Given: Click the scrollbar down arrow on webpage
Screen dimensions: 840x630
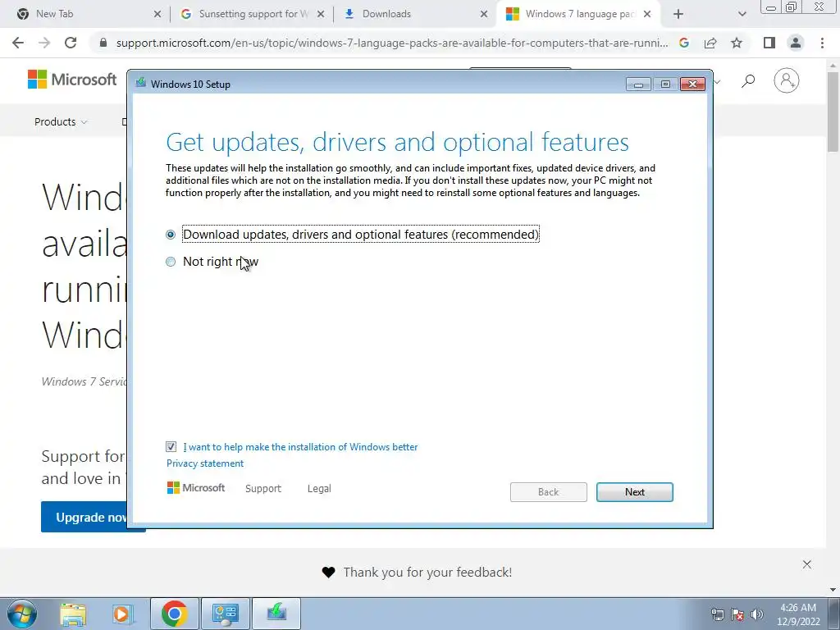Looking at the screenshot, I should pyautogui.click(x=833, y=589).
